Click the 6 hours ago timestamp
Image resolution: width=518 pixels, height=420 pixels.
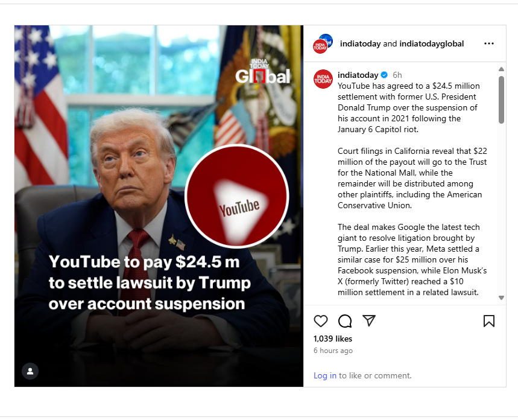click(333, 351)
